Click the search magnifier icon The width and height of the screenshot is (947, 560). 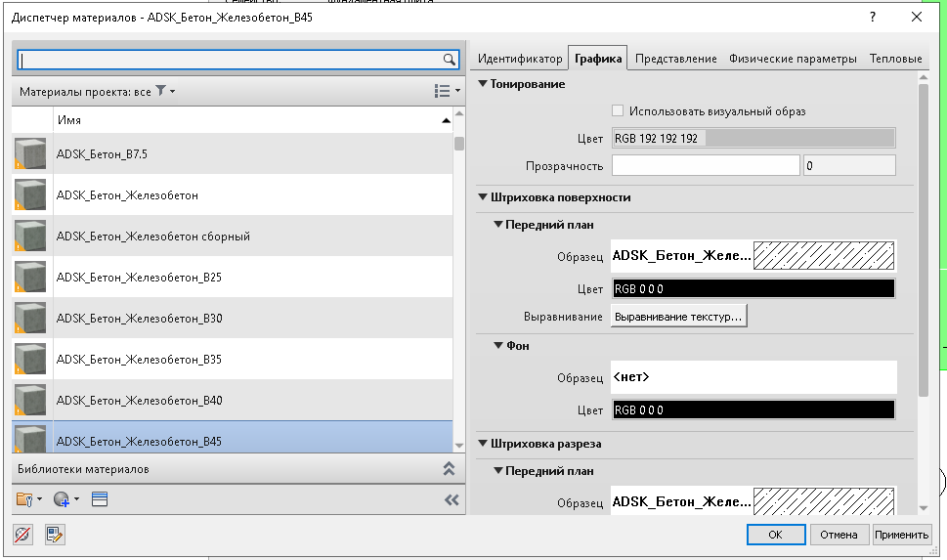450,60
